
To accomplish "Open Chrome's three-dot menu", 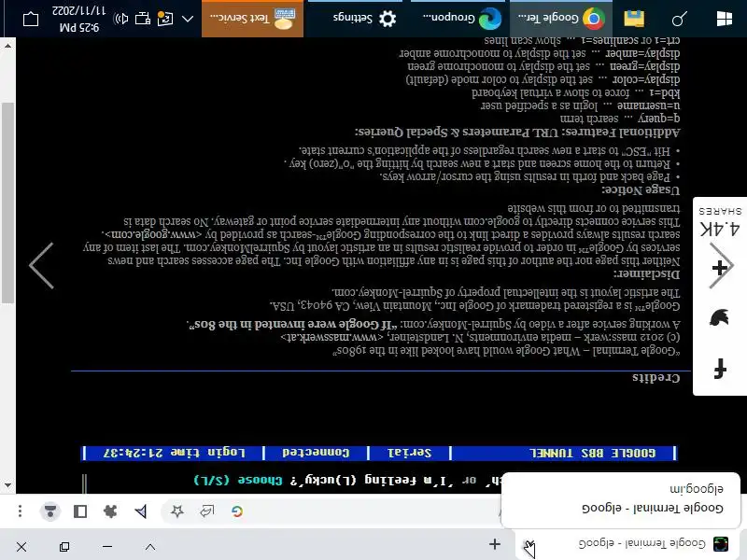I will 20,511.
